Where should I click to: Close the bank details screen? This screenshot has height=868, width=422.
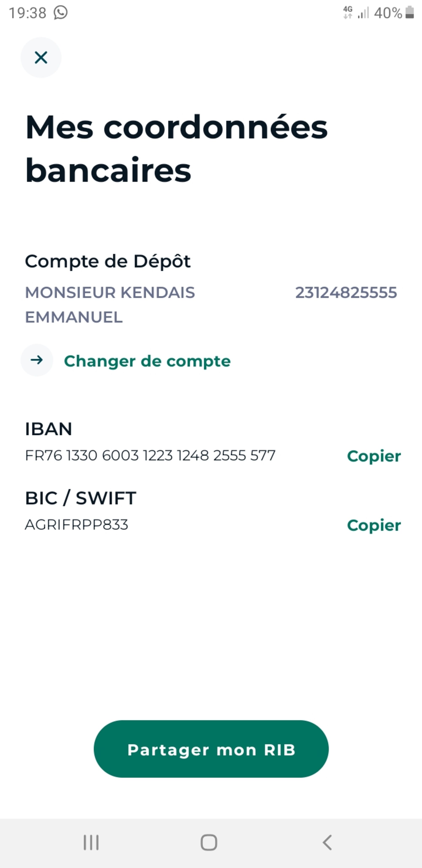pyautogui.click(x=41, y=58)
